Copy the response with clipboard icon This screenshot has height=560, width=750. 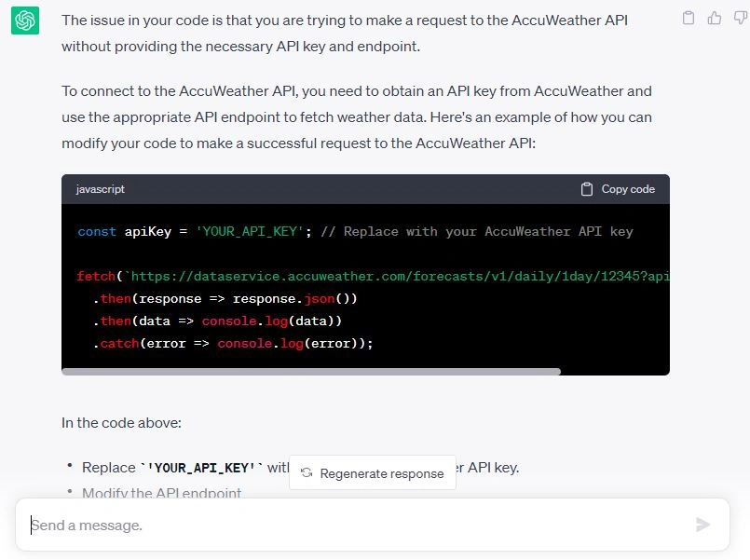(x=689, y=18)
